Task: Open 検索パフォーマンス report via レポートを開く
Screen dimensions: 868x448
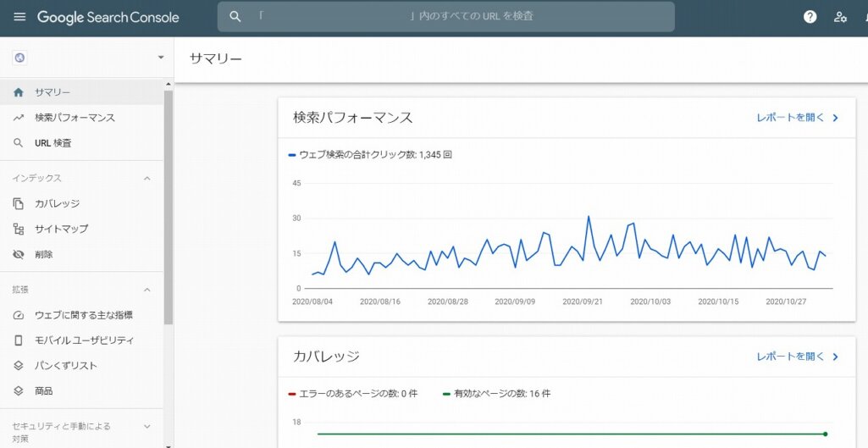Action: (797, 118)
